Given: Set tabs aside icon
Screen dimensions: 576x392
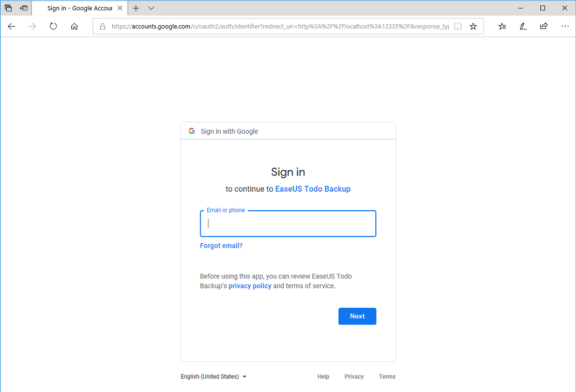Looking at the screenshot, I should click(x=24, y=8).
